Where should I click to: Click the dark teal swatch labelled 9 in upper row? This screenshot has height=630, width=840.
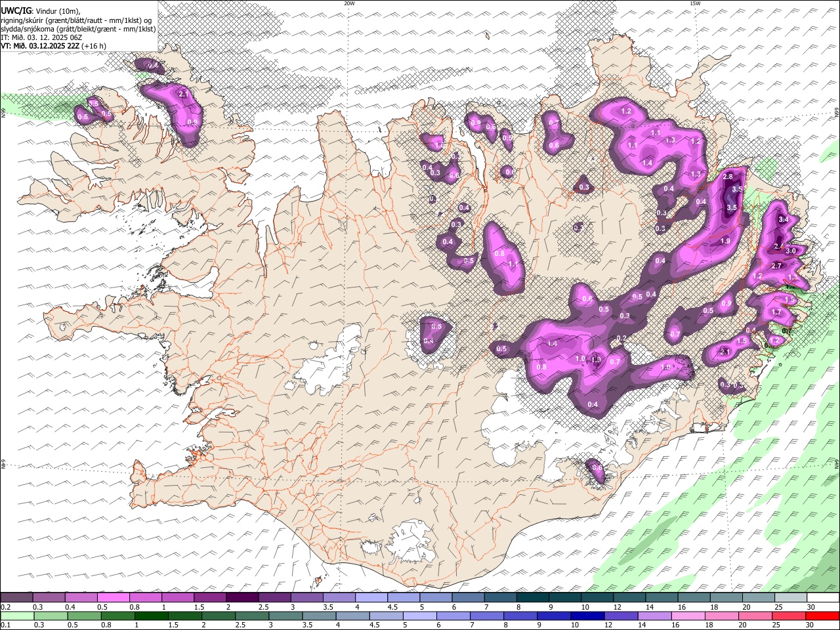pos(566,598)
